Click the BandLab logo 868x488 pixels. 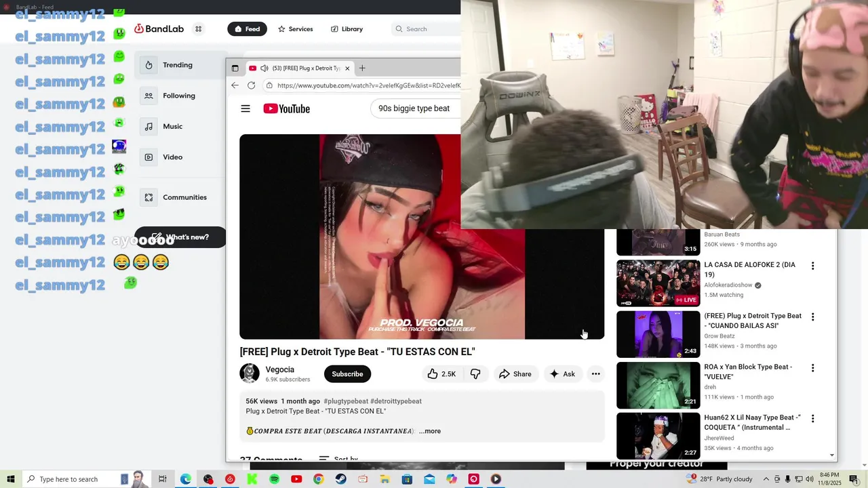tap(159, 28)
